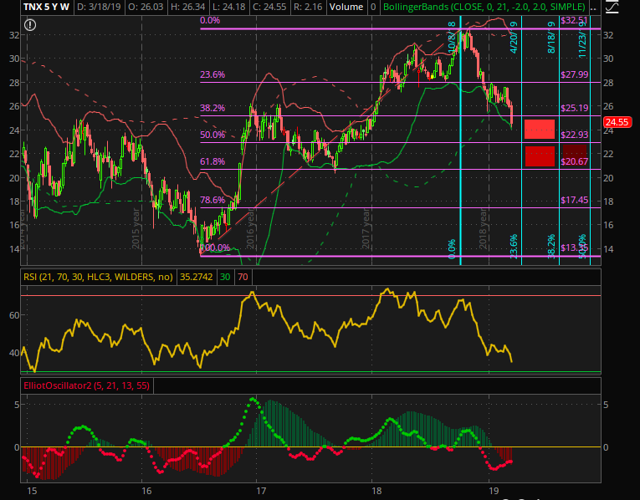
Task: Select the RSI study title label
Action: pyautogui.click(x=98, y=277)
